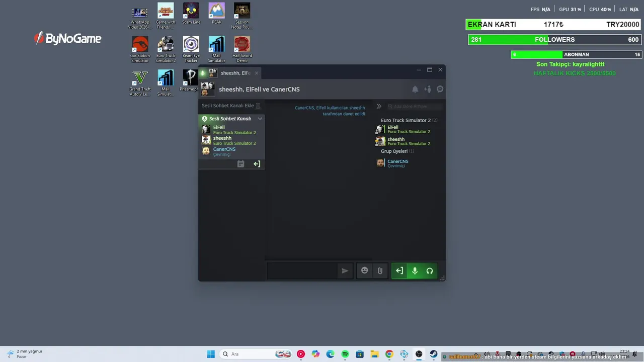Open the Copilot icon in the taskbar

pyautogui.click(x=315, y=354)
